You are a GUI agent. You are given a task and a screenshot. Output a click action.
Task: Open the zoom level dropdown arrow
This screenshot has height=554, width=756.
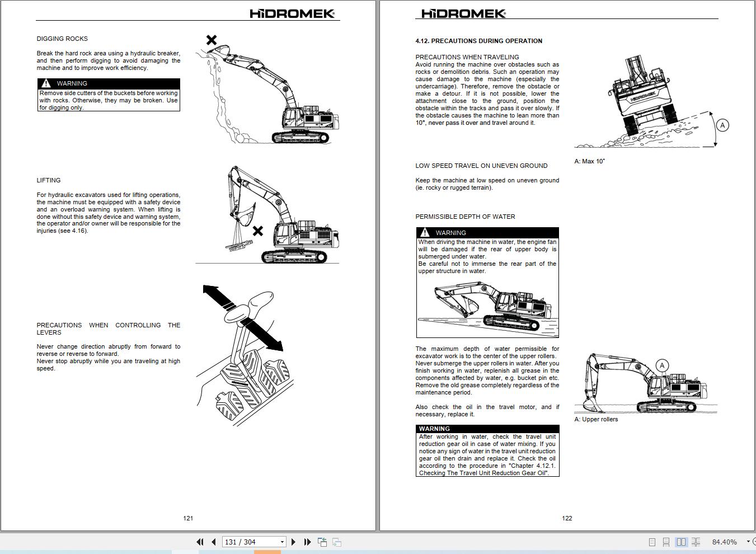pyautogui.click(x=748, y=542)
